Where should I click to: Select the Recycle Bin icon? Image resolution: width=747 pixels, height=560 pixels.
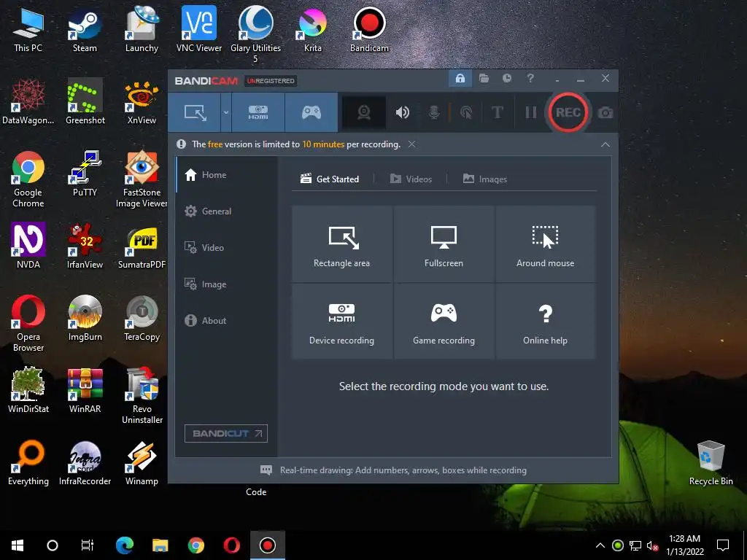tap(711, 463)
